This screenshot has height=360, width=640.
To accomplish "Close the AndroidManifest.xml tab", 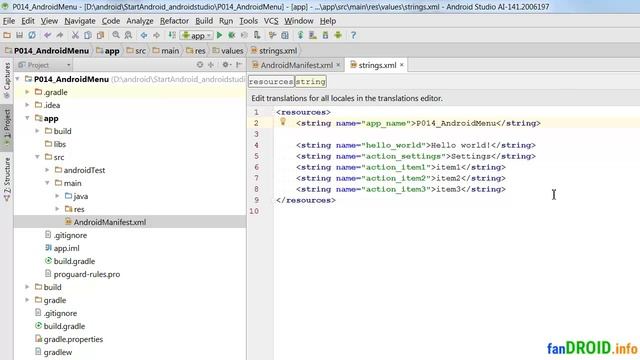I will [x=338, y=65].
